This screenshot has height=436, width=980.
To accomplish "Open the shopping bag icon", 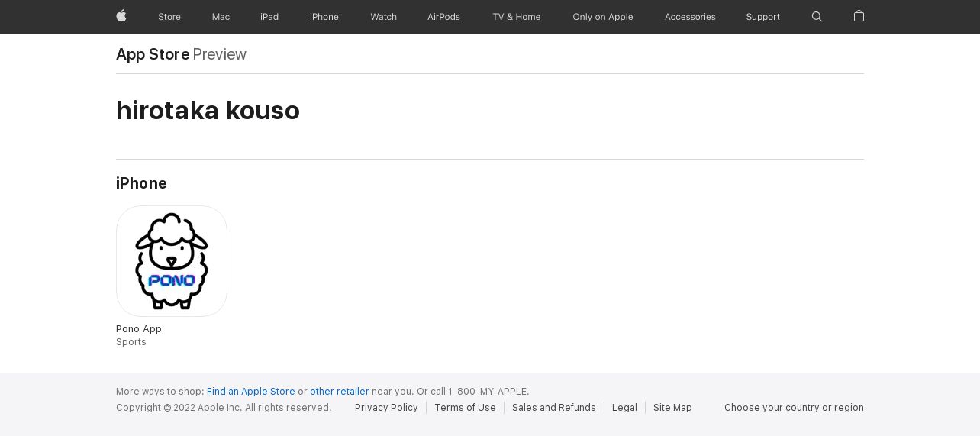I will coord(859,16).
